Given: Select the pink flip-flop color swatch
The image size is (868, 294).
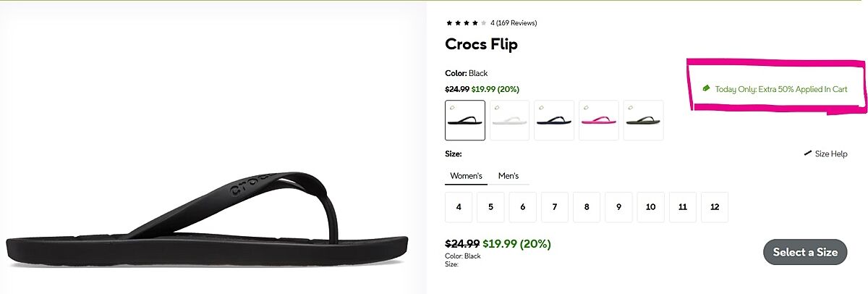Looking at the screenshot, I should pyautogui.click(x=599, y=120).
